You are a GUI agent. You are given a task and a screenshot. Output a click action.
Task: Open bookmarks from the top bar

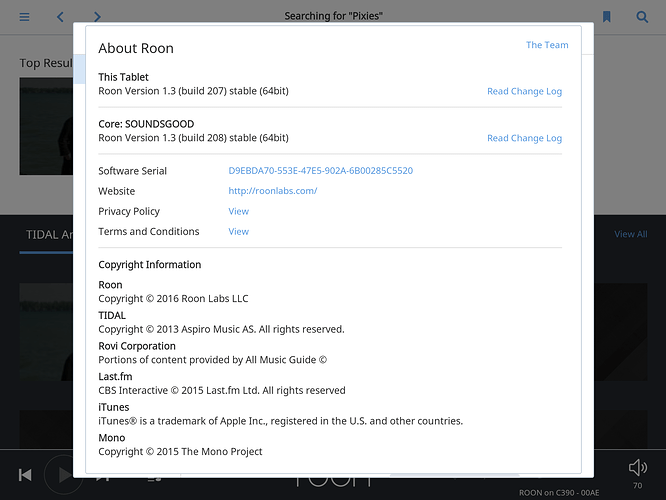[x=607, y=17]
